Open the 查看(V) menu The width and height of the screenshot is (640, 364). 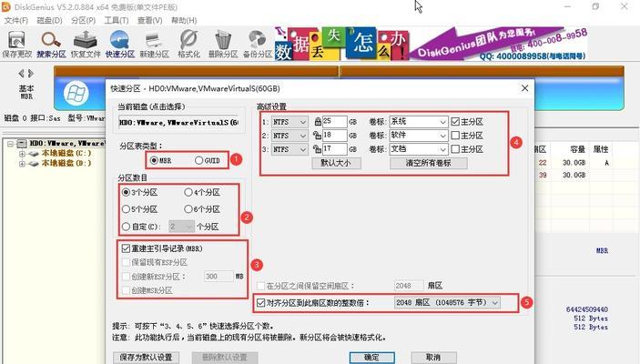pyautogui.click(x=150, y=20)
